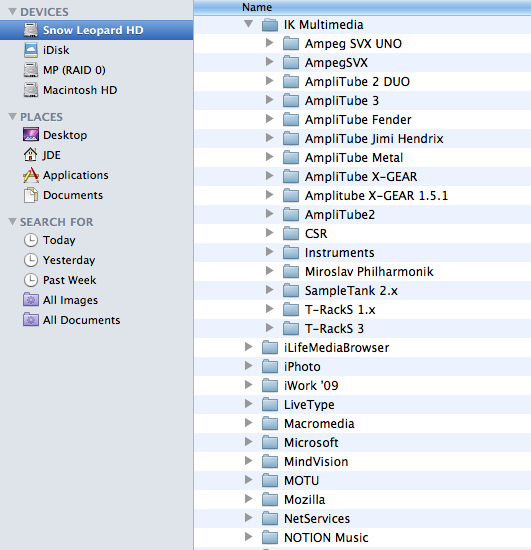Select the T-RackS 3 folder icon
Screen dimensions: 531x550
pos(291,329)
